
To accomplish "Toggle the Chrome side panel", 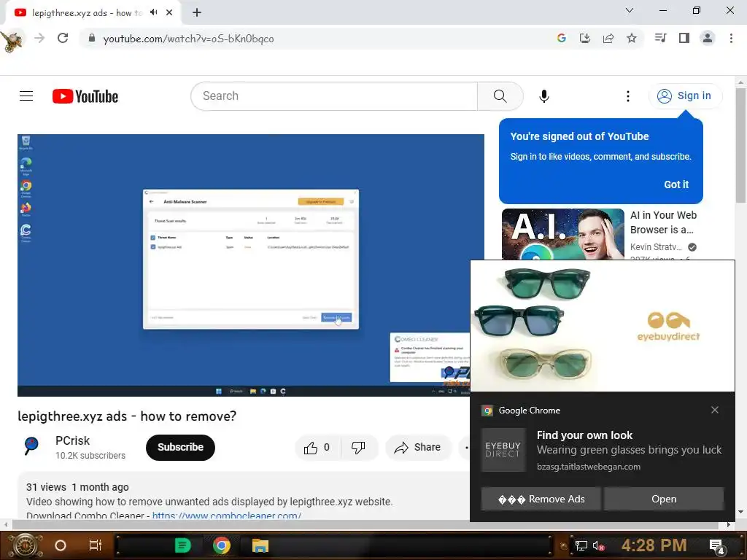I will point(684,38).
